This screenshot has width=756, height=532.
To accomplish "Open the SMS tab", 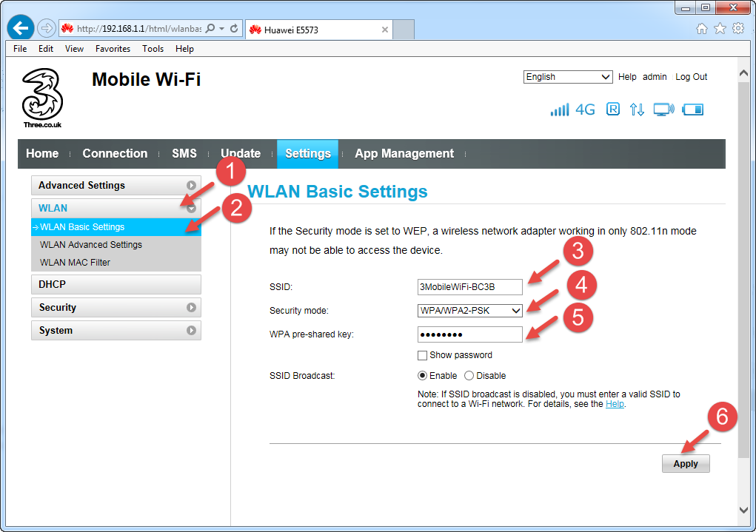I will click(184, 154).
